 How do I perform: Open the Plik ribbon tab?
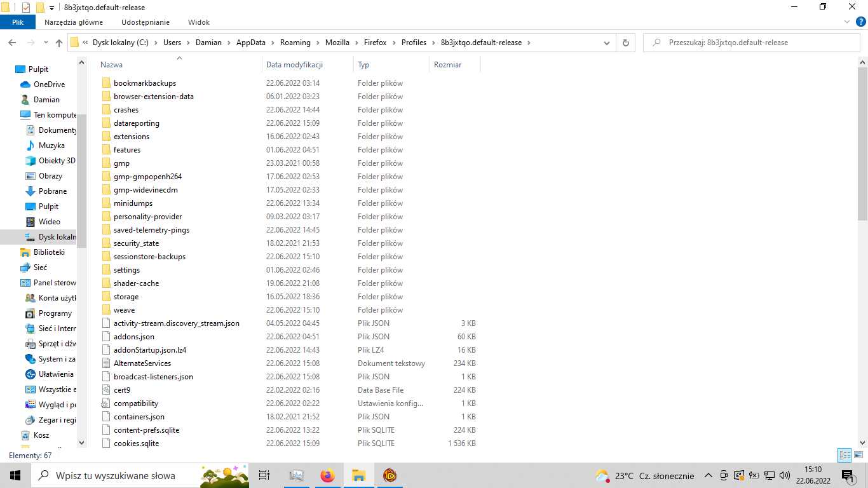click(x=18, y=22)
